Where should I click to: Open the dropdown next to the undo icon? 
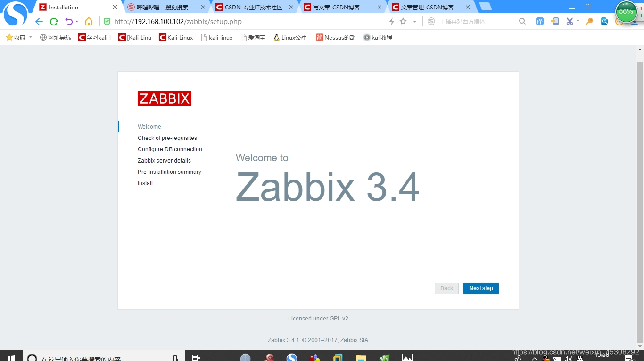click(x=77, y=22)
